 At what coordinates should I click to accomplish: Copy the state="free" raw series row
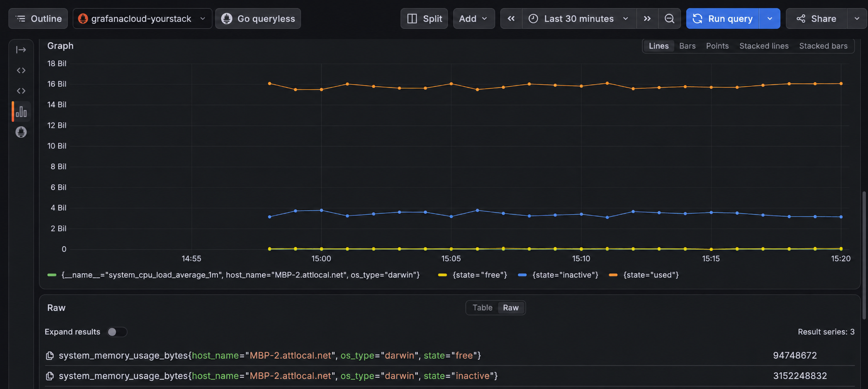tap(50, 356)
